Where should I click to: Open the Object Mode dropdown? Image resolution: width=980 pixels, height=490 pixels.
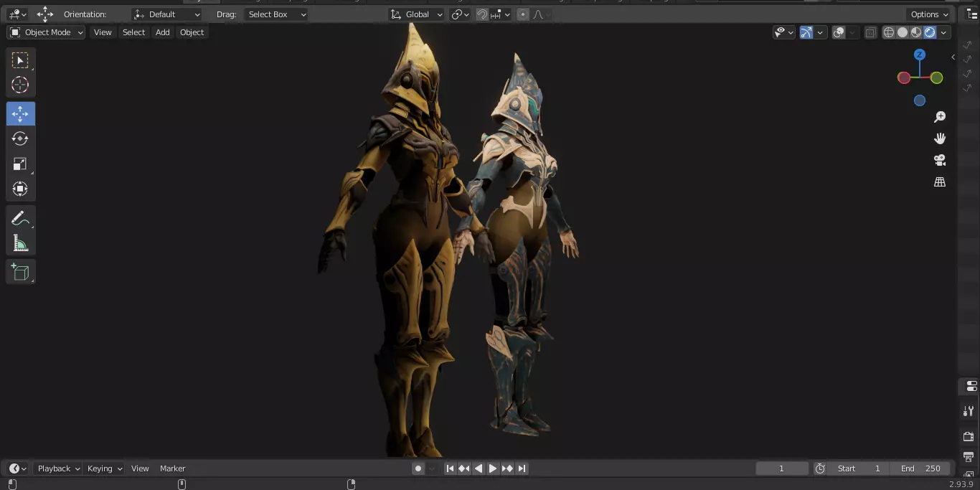46,32
